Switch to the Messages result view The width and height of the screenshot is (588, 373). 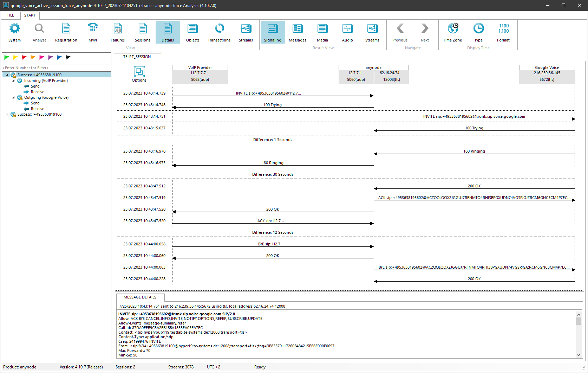[x=298, y=32]
